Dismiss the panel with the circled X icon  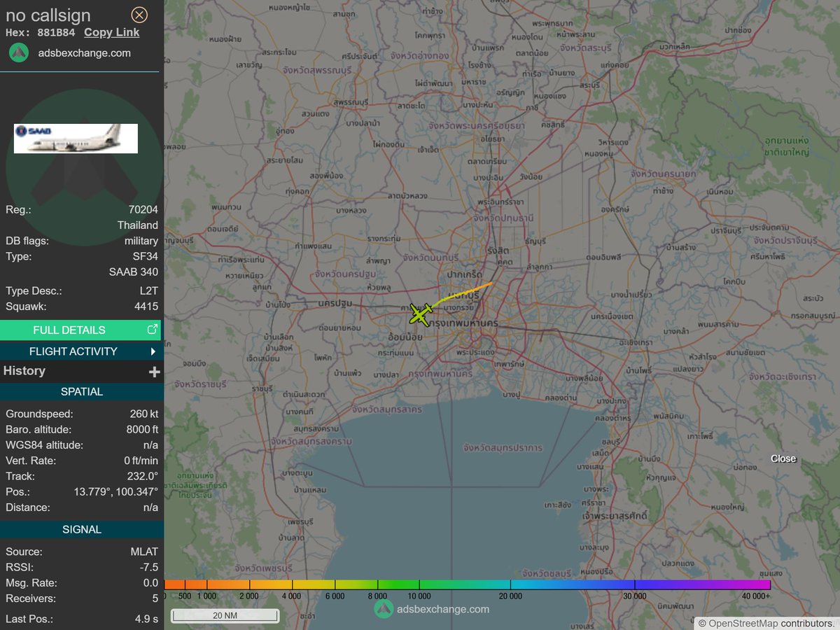coord(139,15)
